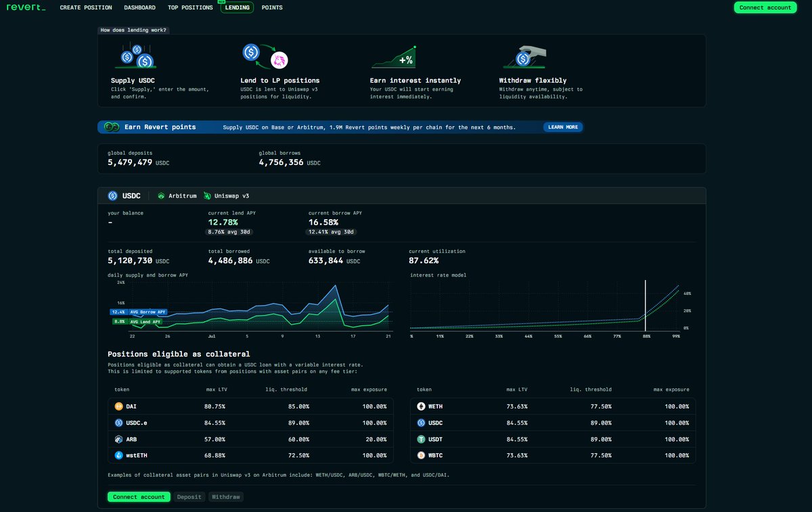The height and width of the screenshot is (512, 812).
Task: Click total borrowed 4,486,886
Action: (x=231, y=260)
